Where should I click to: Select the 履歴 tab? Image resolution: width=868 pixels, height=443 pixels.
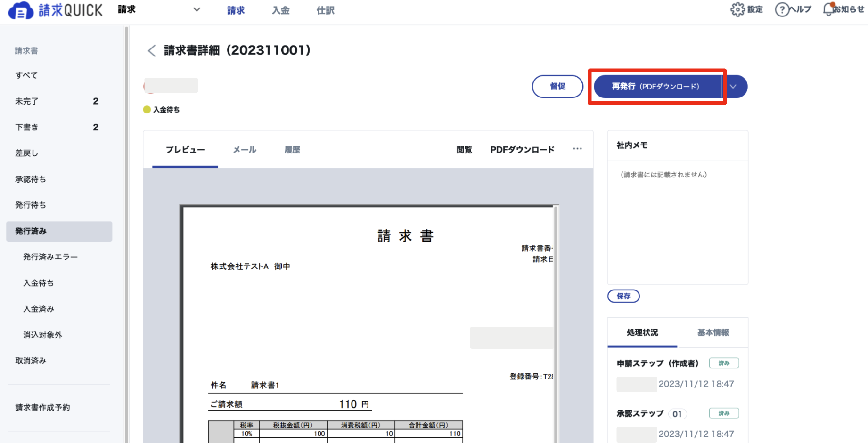292,150
